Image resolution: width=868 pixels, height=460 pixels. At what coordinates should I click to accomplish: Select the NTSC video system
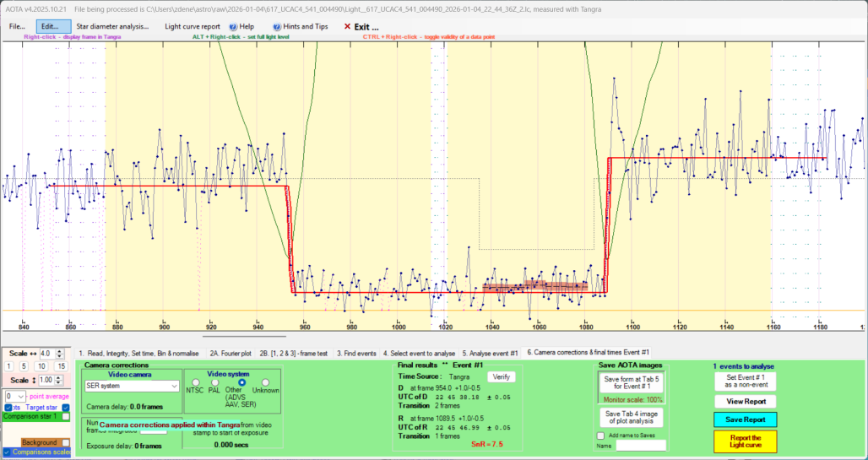tap(193, 383)
